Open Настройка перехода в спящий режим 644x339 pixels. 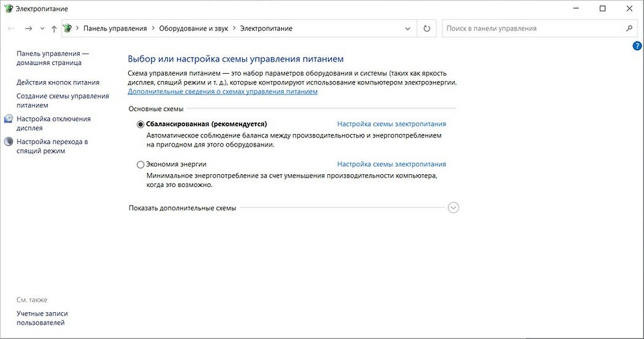[x=52, y=147]
